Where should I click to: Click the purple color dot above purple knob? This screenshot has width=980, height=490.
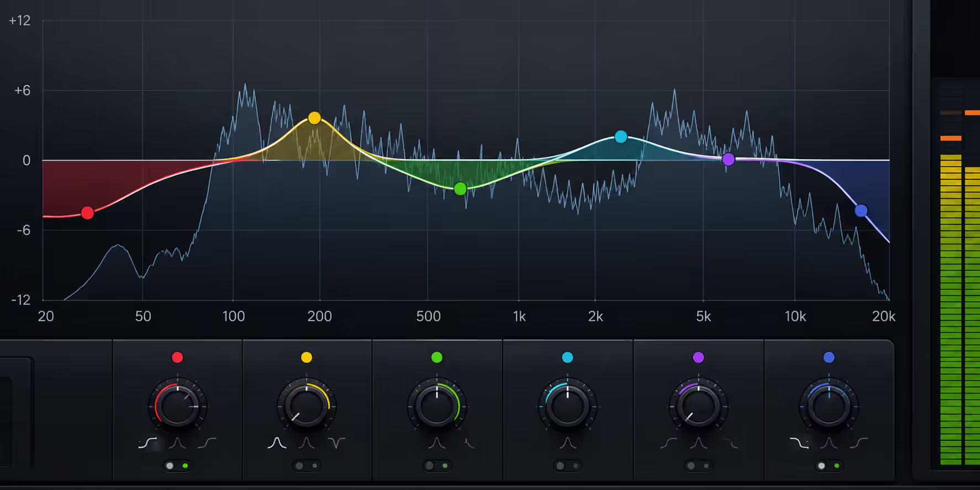(x=698, y=357)
